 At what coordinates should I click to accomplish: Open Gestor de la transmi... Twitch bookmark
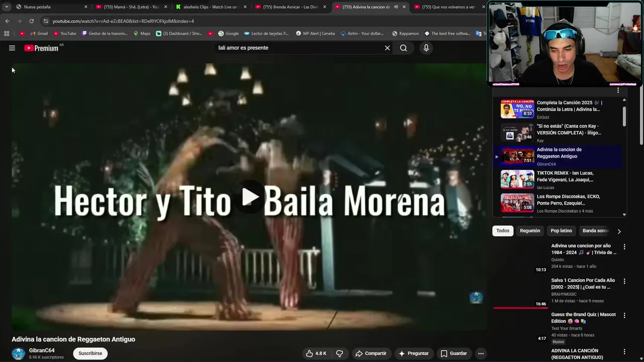[105, 34]
